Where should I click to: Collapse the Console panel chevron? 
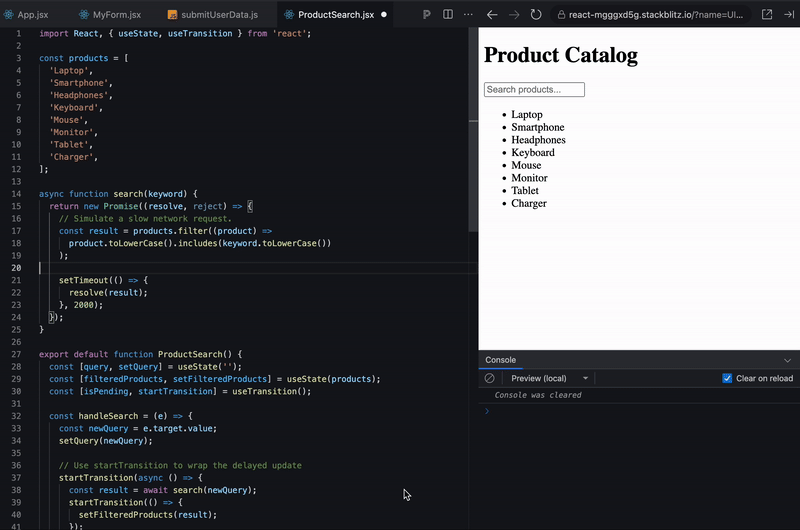pos(787,360)
